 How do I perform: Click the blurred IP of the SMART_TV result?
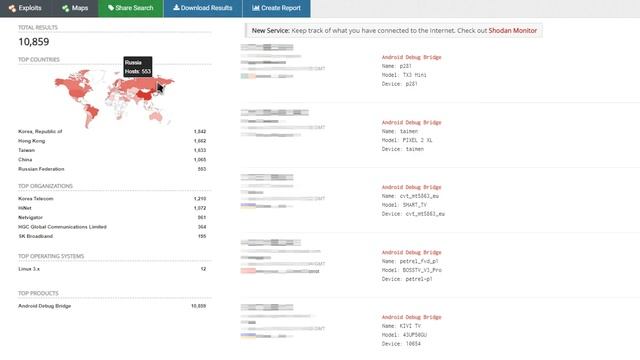267,177
